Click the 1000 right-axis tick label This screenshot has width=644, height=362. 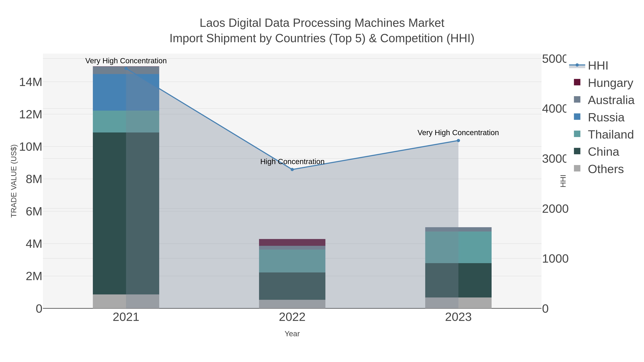(555, 258)
